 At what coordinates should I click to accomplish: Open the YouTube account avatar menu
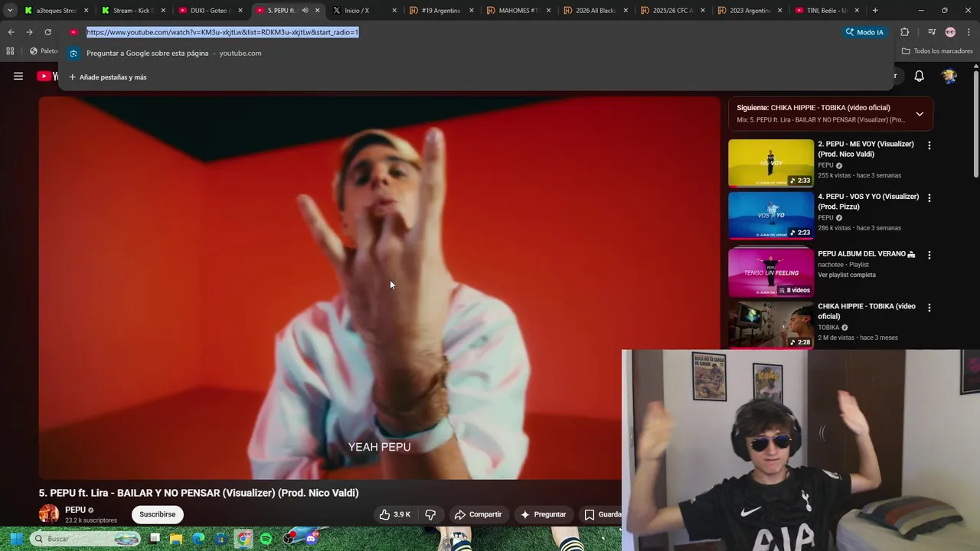tap(949, 76)
